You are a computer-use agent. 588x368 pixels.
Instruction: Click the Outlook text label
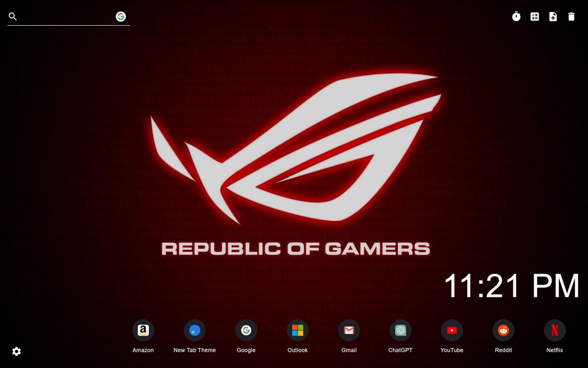tap(298, 350)
